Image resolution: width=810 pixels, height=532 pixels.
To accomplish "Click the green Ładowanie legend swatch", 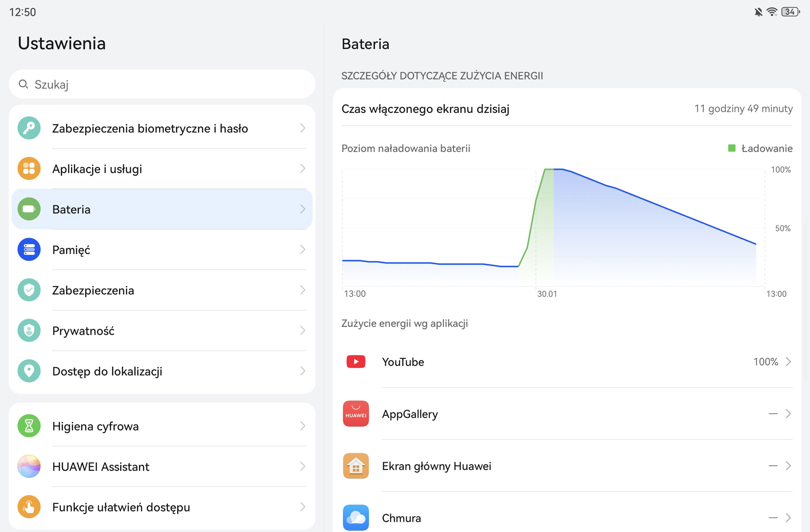I will tap(732, 148).
